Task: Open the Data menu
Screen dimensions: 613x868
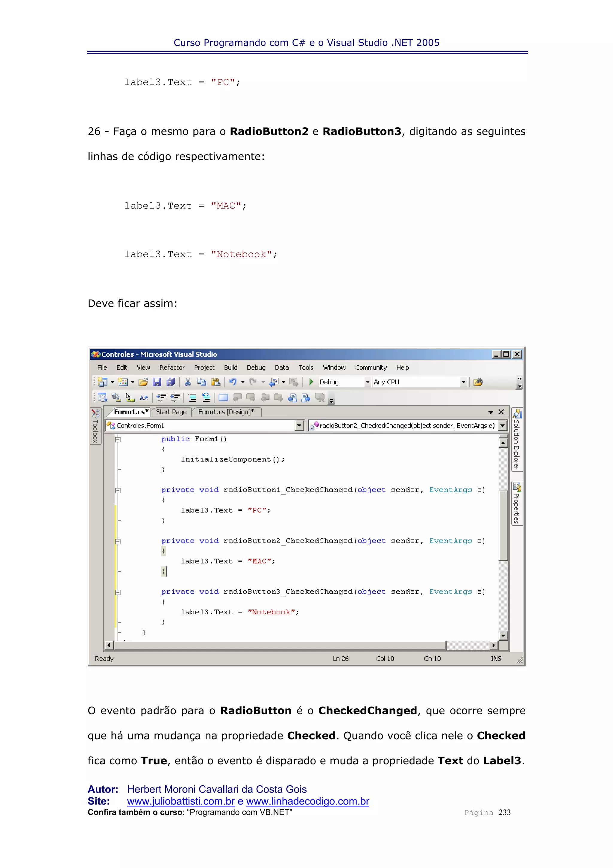Action: 282,368
